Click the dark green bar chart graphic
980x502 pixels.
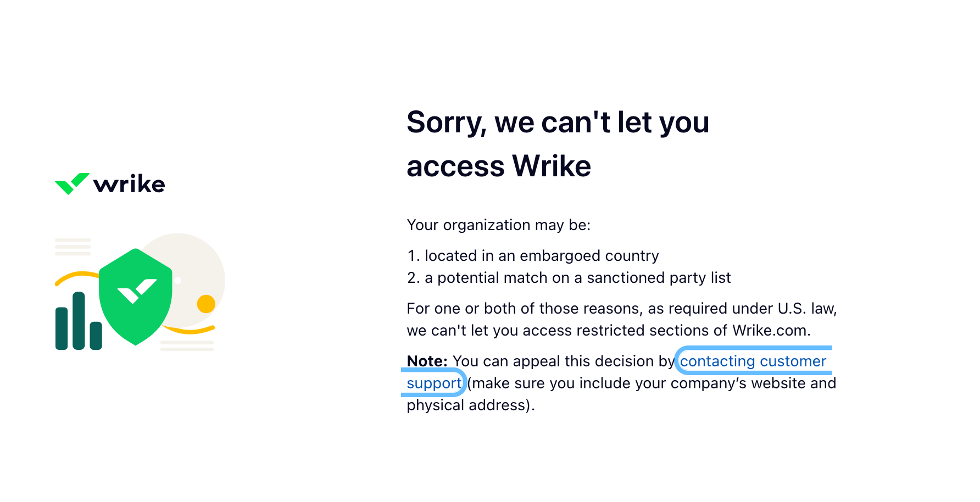pos(79,321)
